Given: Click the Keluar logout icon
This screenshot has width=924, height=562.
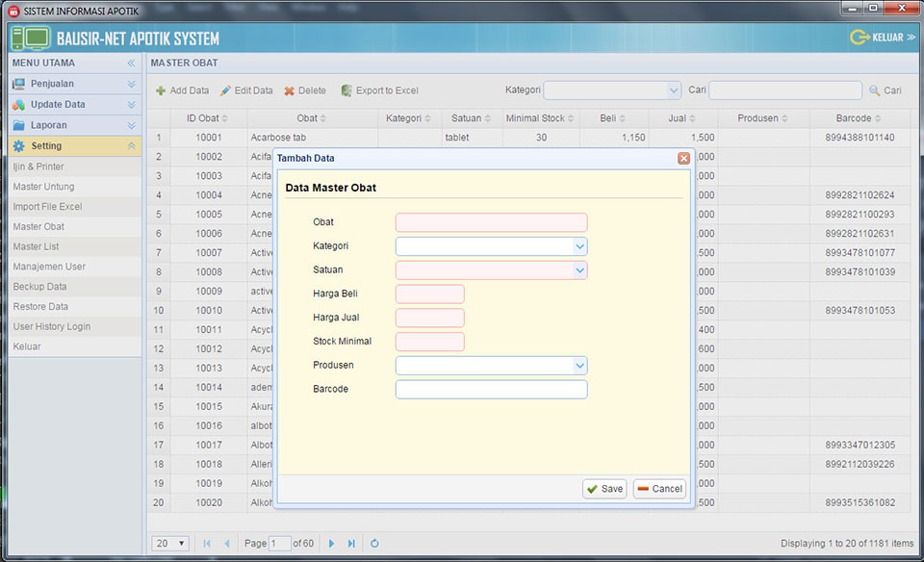Looking at the screenshot, I should [x=859, y=38].
